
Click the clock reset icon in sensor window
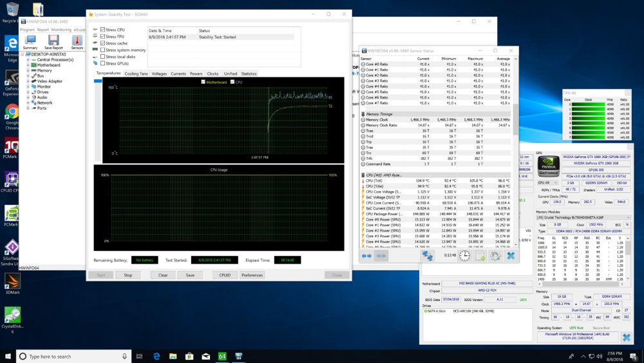tap(464, 256)
